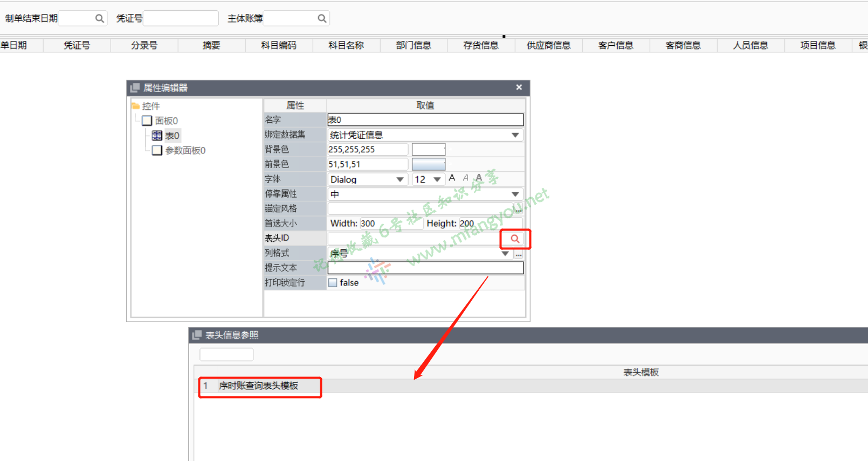The height and width of the screenshot is (461, 868).
Task: Close the 属性编辑器 dialog
Action: (x=519, y=87)
